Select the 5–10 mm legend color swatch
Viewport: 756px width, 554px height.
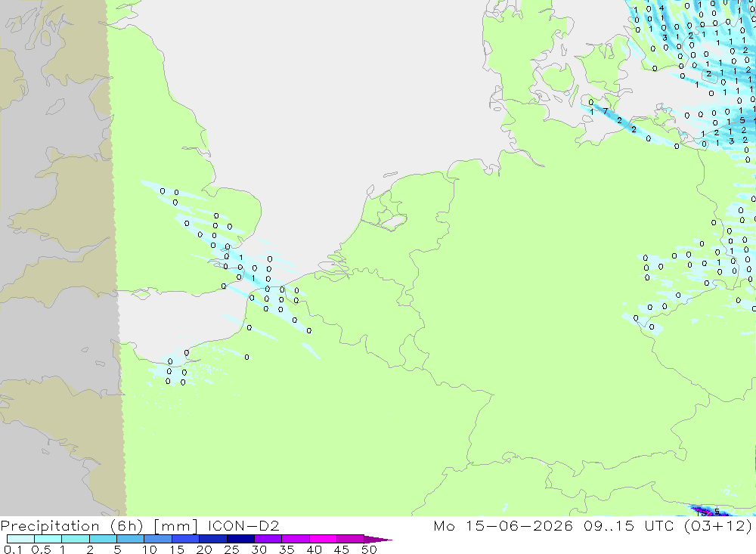click(x=131, y=539)
